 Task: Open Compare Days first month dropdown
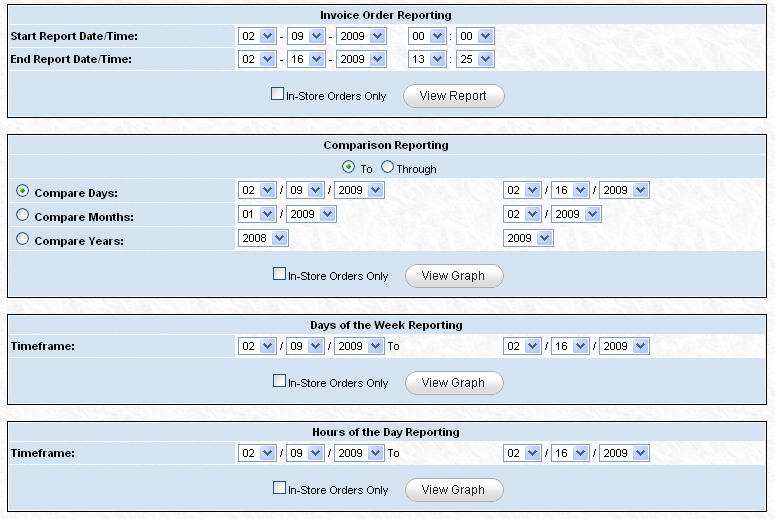[257, 190]
